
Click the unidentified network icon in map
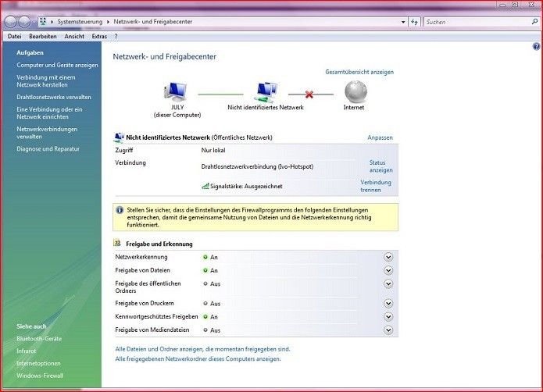266,92
